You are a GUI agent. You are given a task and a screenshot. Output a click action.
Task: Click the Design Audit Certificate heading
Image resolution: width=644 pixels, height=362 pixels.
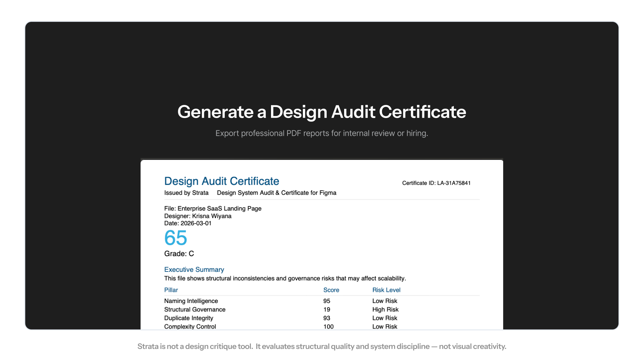coord(221,181)
